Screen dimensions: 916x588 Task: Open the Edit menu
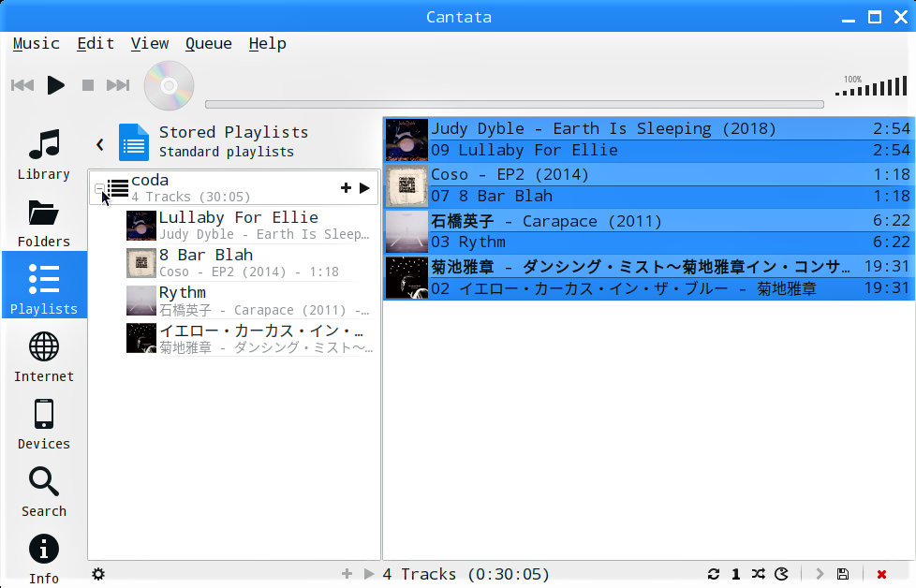tap(96, 44)
